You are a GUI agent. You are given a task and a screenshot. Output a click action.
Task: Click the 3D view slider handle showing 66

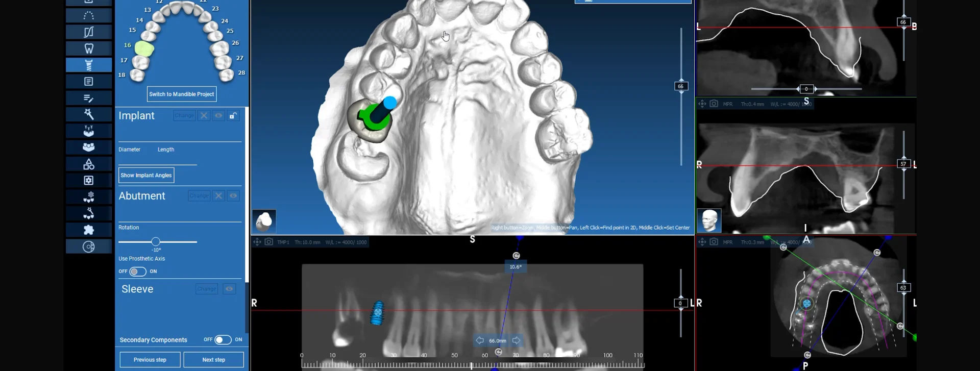pyautogui.click(x=680, y=86)
